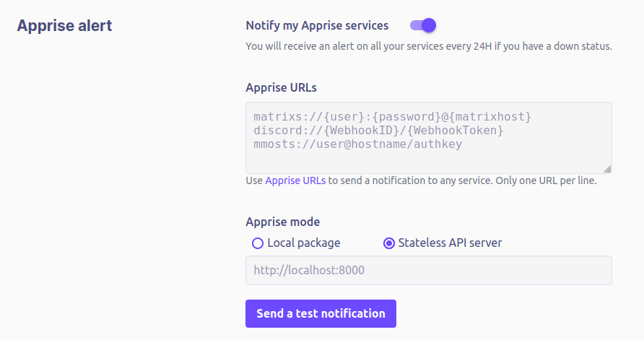Click the "Only one URL per line" hint

pyautogui.click(x=546, y=180)
